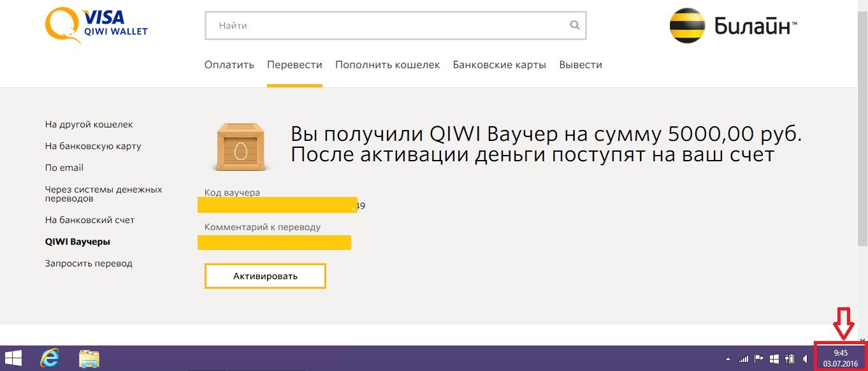The height and width of the screenshot is (371, 868).
Task: Click the Windows logo tray icon
Action: pyautogui.click(x=774, y=358)
